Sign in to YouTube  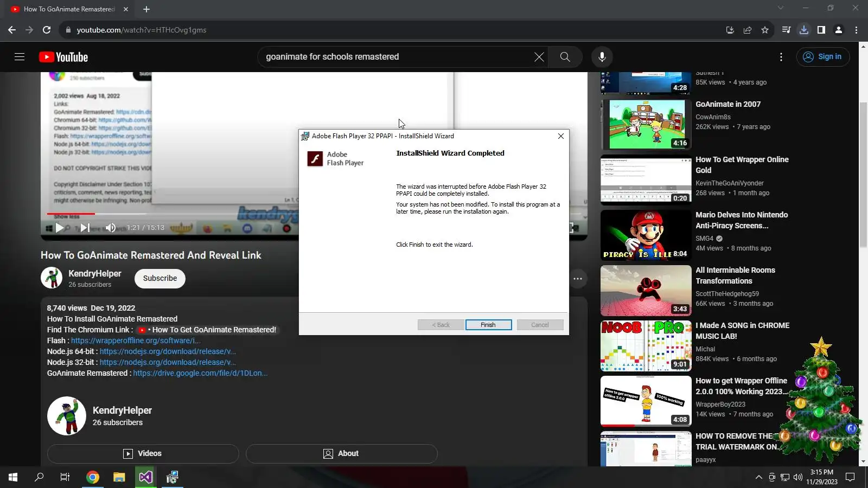[823, 57]
